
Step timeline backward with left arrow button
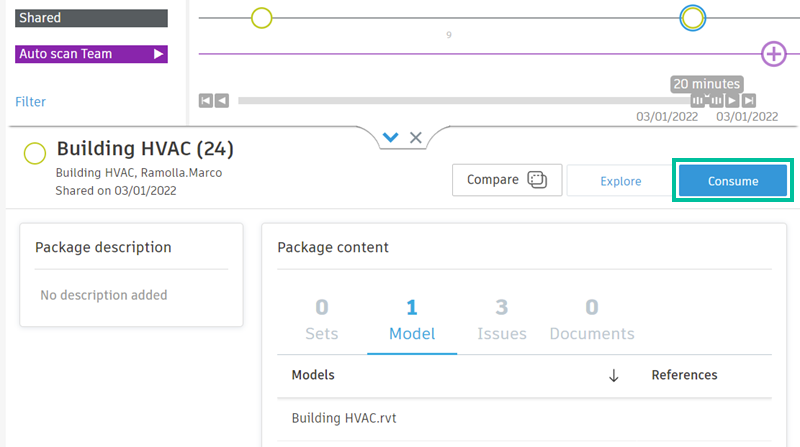point(221,100)
